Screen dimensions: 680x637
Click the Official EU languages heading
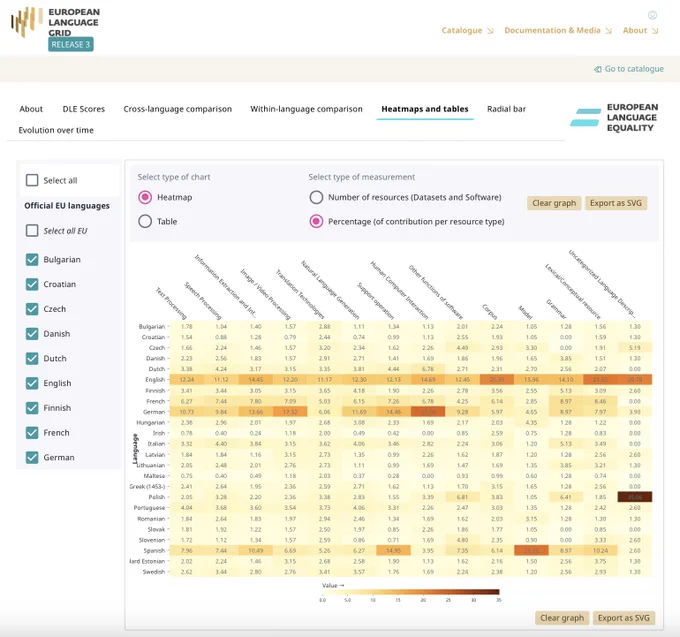coord(67,206)
